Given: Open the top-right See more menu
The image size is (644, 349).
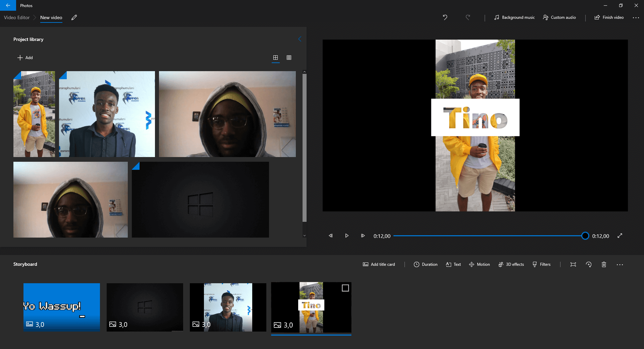Looking at the screenshot, I should pyautogui.click(x=636, y=17).
